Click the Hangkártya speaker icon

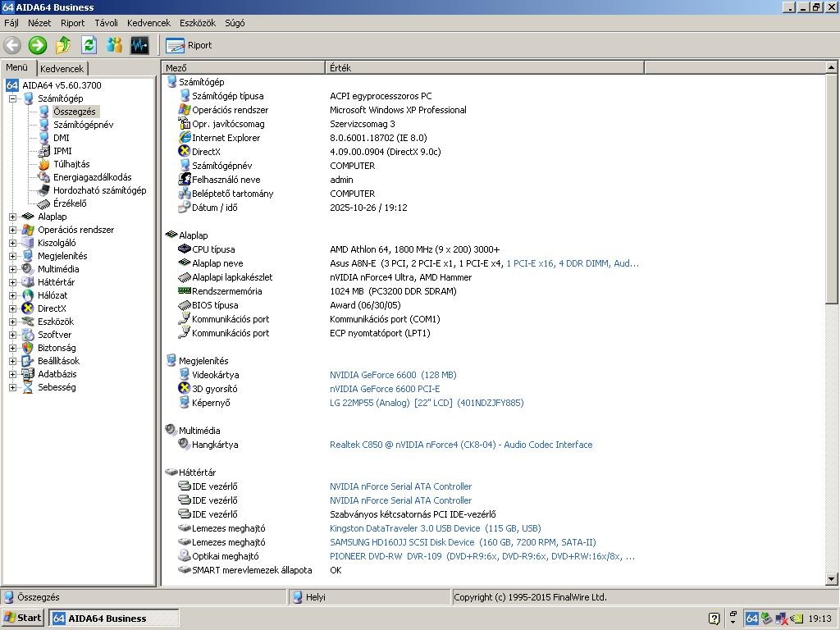[185, 444]
